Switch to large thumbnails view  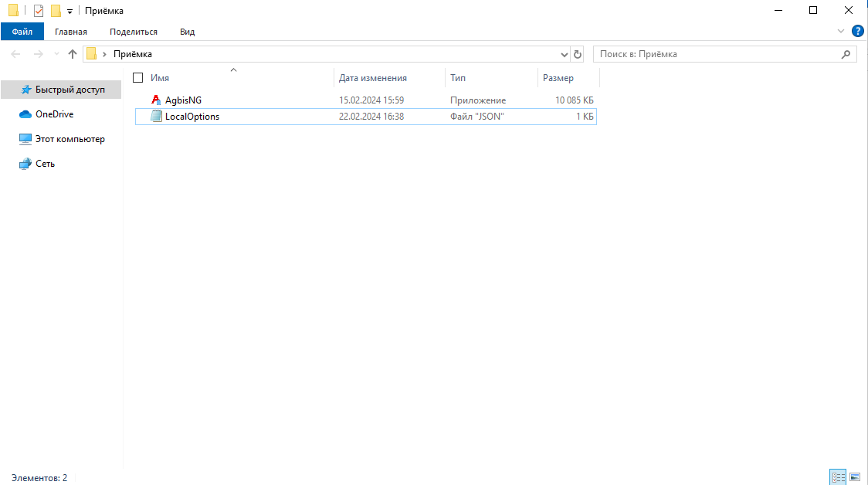click(855, 477)
